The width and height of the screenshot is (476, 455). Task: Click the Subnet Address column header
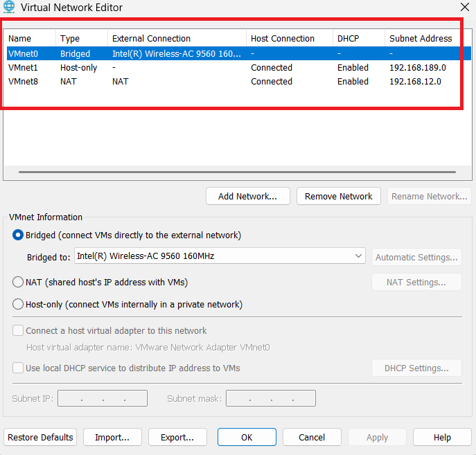421,39
